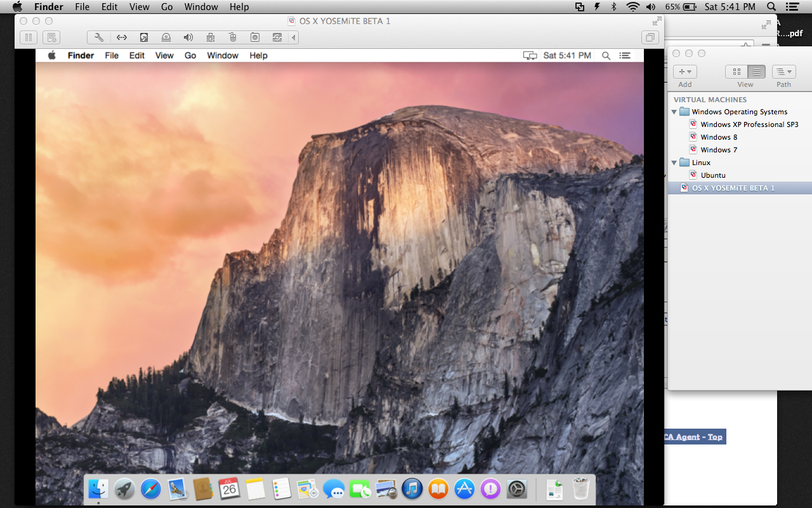Open Finder from the guest dock
The width and height of the screenshot is (812, 508).
pyautogui.click(x=98, y=489)
